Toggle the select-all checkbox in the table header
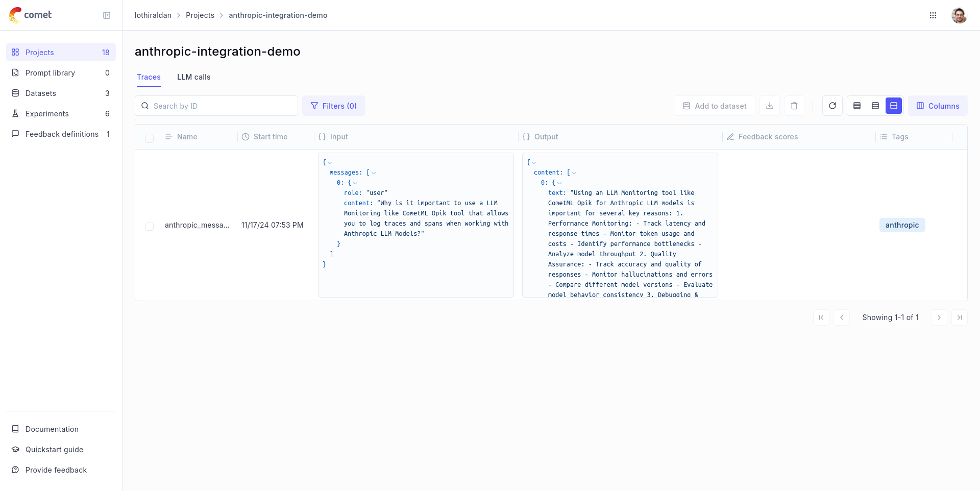Image resolution: width=980 pixels, height=491 pixels. tap(150, 139)
